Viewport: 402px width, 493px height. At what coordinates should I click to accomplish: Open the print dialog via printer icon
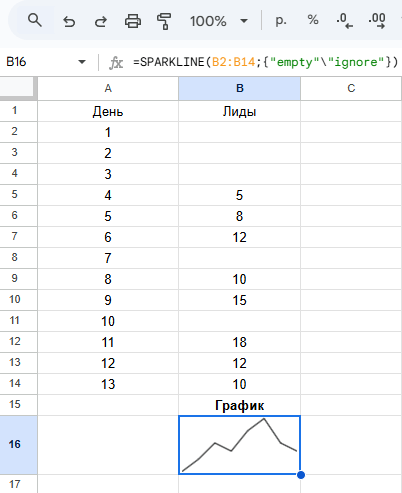(133, 21)
